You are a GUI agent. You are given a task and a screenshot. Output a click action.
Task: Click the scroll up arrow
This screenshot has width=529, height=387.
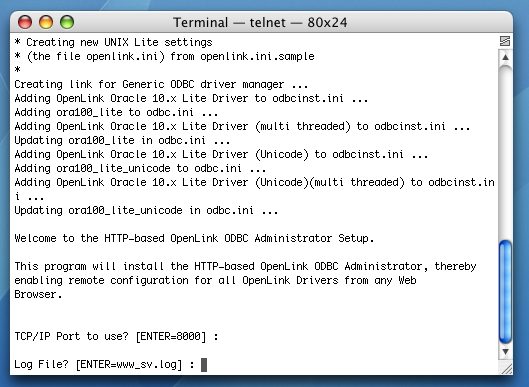tap(505, 57)
